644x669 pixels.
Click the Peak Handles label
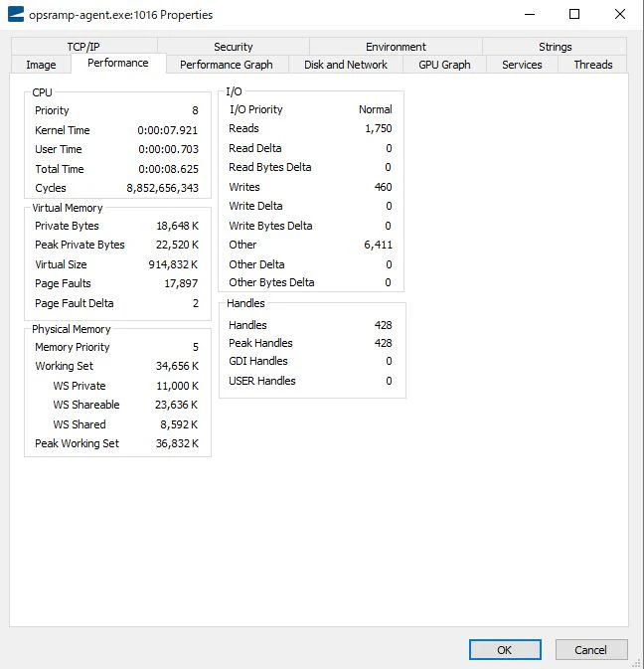click(x=260, y=343)
